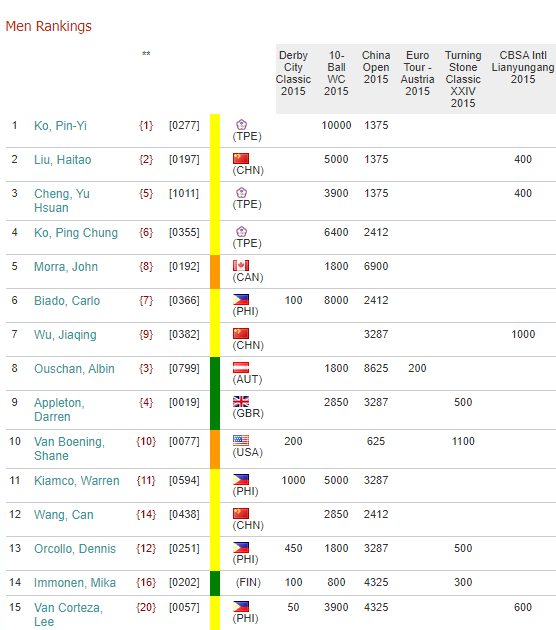The height and width of the screenshot is (630, 556).
Task: Click the Kiamco, Warren link
Action: click(77, 481)
